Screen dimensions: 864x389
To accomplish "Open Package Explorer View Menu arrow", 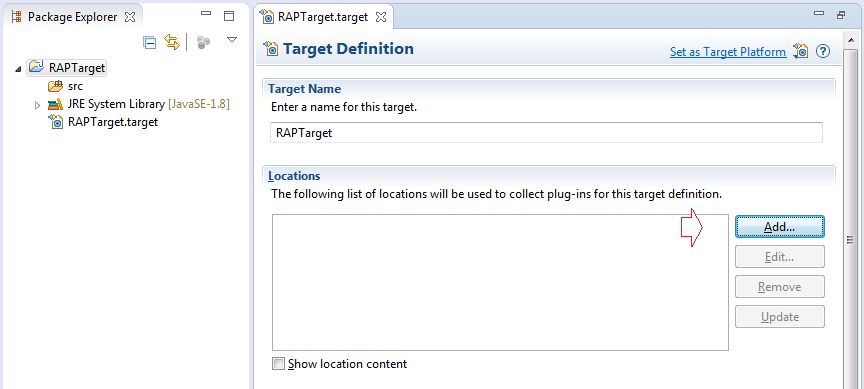I will 232,40.
